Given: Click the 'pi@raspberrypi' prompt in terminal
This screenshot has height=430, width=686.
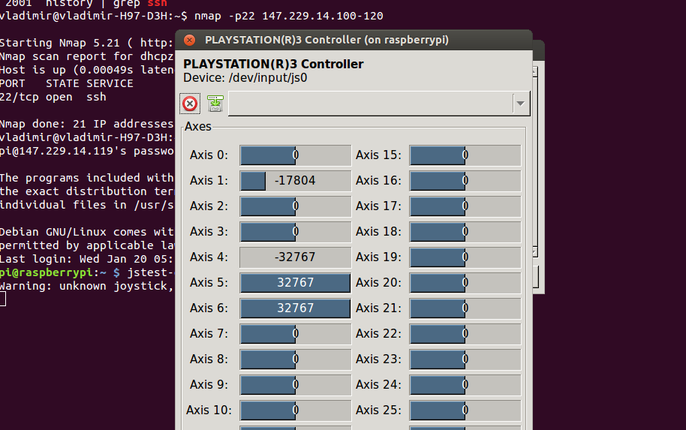Looking at the screenshot, I should [x=46, y=273].
